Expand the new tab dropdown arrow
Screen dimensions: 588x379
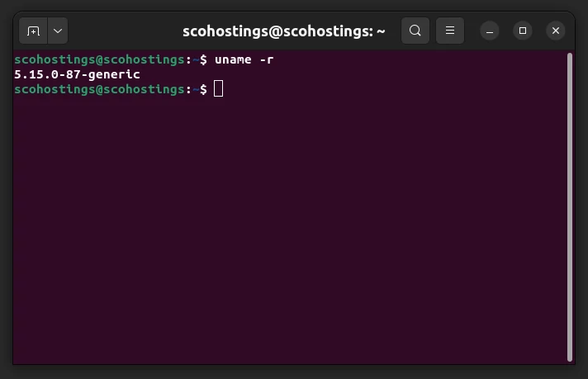click(x=58, y=31)
